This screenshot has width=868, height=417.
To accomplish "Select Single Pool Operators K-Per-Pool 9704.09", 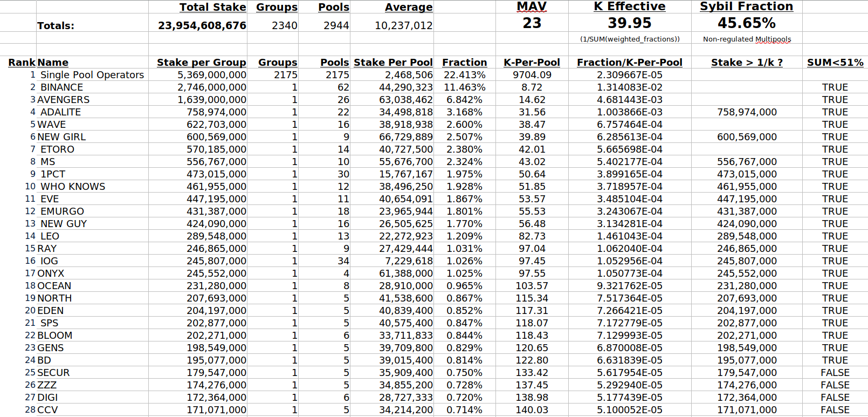I will 532,75.
